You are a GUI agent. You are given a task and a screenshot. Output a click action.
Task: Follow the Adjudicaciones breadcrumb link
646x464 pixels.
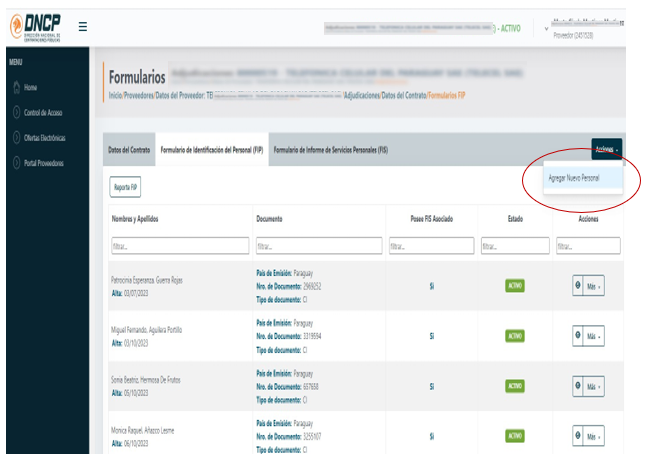coord(362,95)
